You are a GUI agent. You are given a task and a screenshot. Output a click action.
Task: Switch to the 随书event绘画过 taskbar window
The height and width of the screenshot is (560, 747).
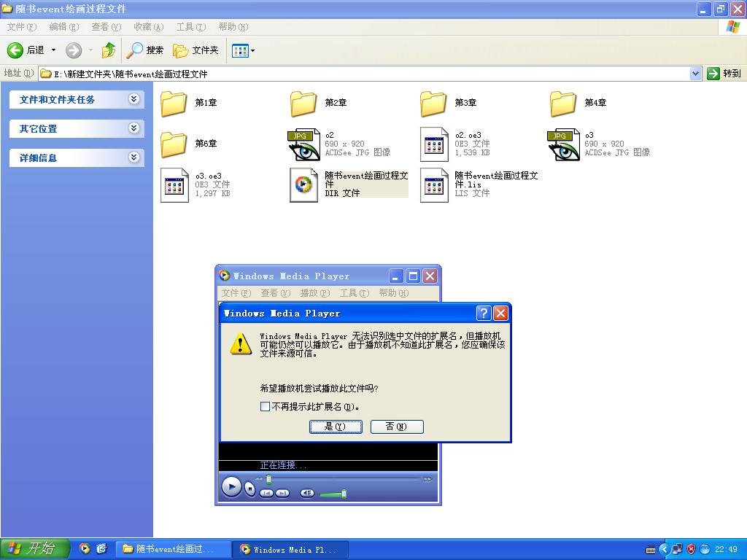[174, 549]
